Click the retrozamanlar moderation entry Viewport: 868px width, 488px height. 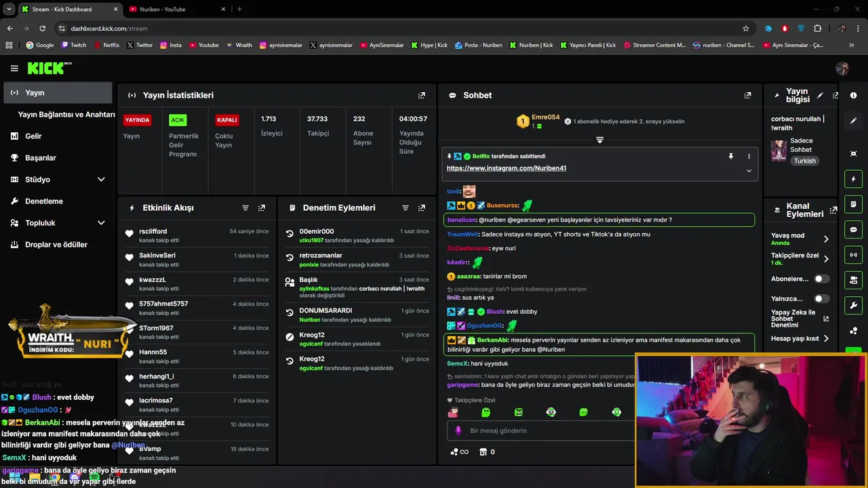click(x=357, y=260)
